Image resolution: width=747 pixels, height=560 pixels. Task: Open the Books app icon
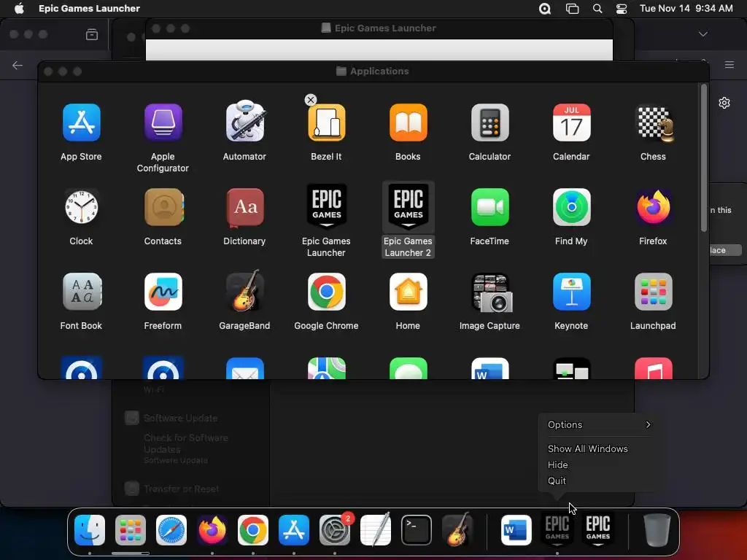point(409,122)
